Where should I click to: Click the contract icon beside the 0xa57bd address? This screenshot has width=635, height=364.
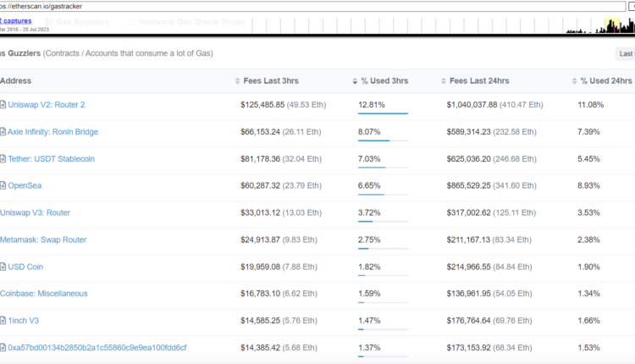[3, 348]
